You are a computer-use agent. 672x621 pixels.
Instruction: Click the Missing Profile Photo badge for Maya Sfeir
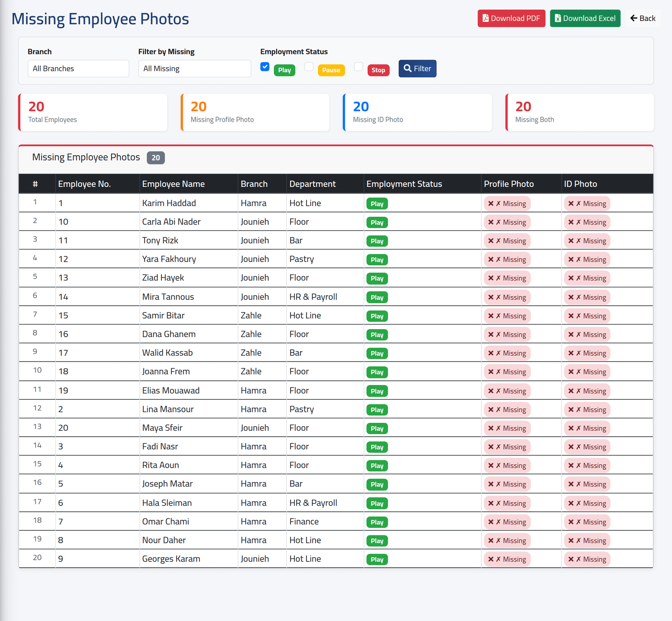point(507,428)
